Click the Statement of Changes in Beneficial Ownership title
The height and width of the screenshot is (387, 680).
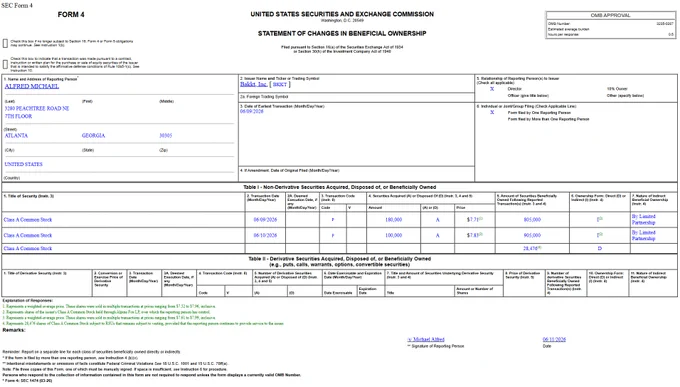(x=342, y=33)
